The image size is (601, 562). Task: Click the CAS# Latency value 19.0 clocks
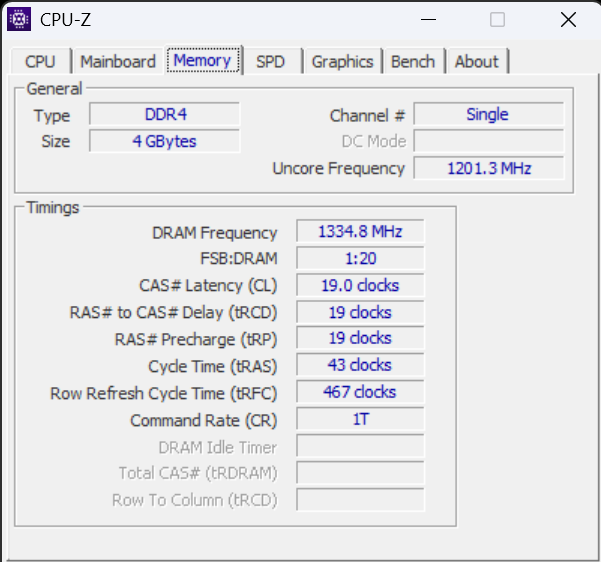tap(360, 286)
